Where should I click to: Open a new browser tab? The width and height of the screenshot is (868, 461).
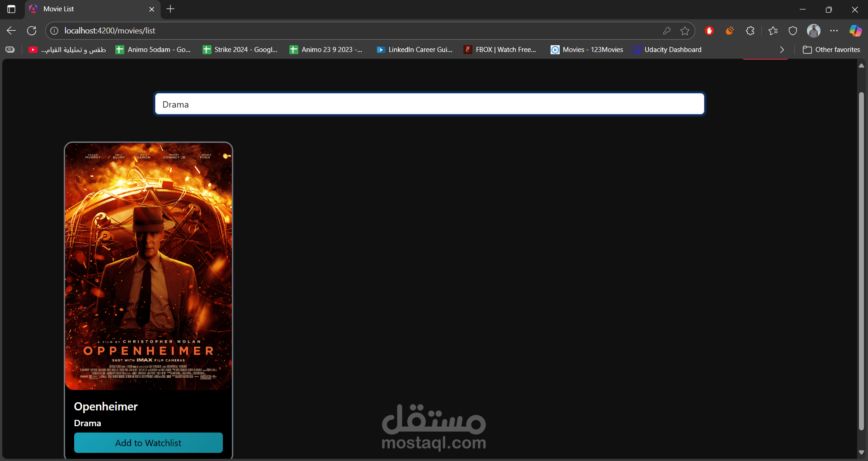click(170, 9)
